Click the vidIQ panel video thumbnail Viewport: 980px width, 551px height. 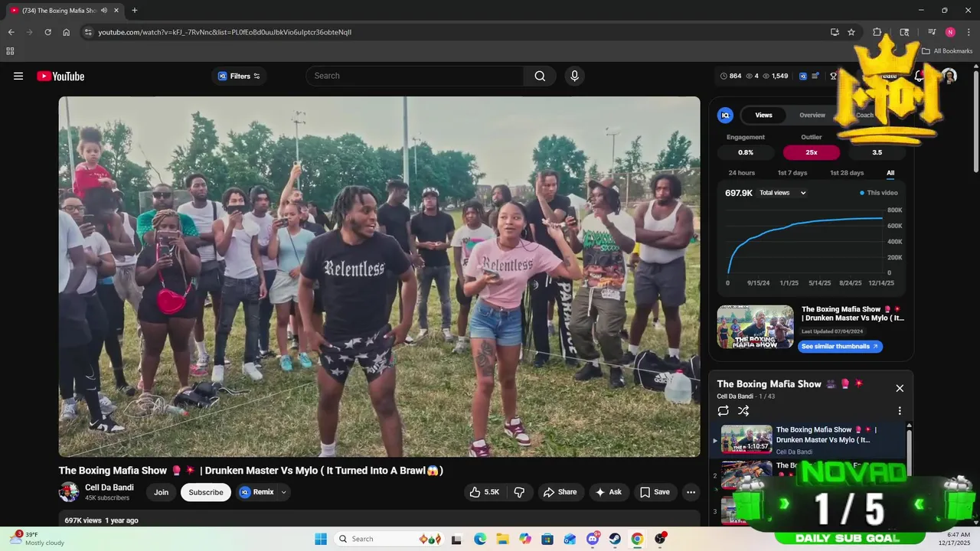pyautogui.click(x=755, y=327)
